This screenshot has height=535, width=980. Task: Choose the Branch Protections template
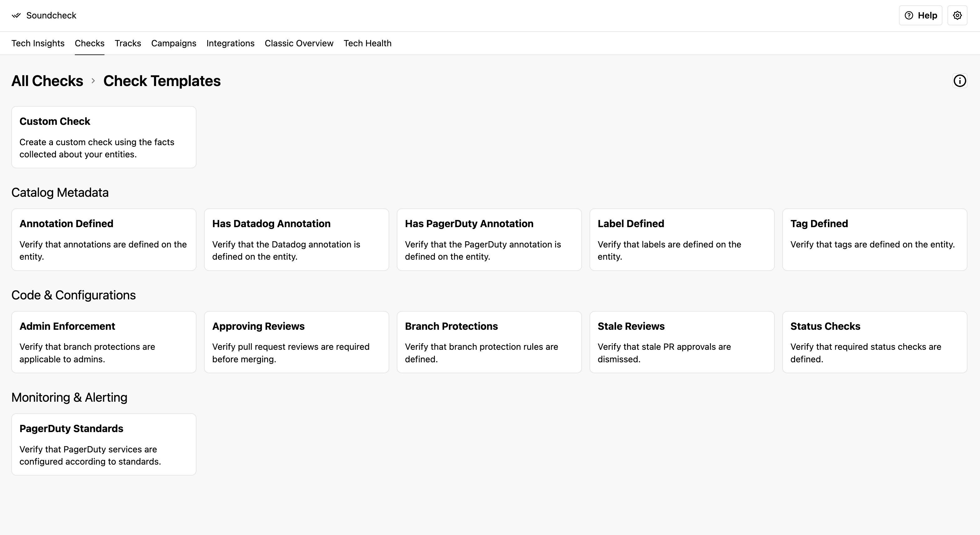[x=489, y=342]
